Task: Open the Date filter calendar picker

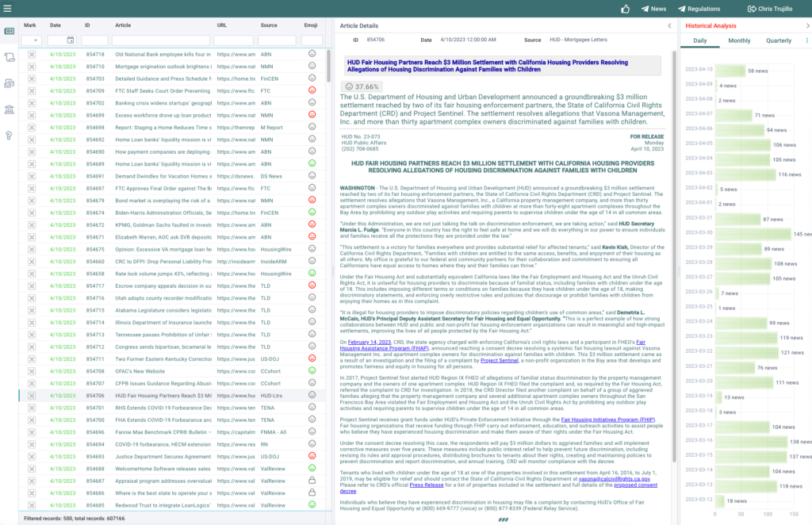Action: pyautogui.click(x=71, y=40)
